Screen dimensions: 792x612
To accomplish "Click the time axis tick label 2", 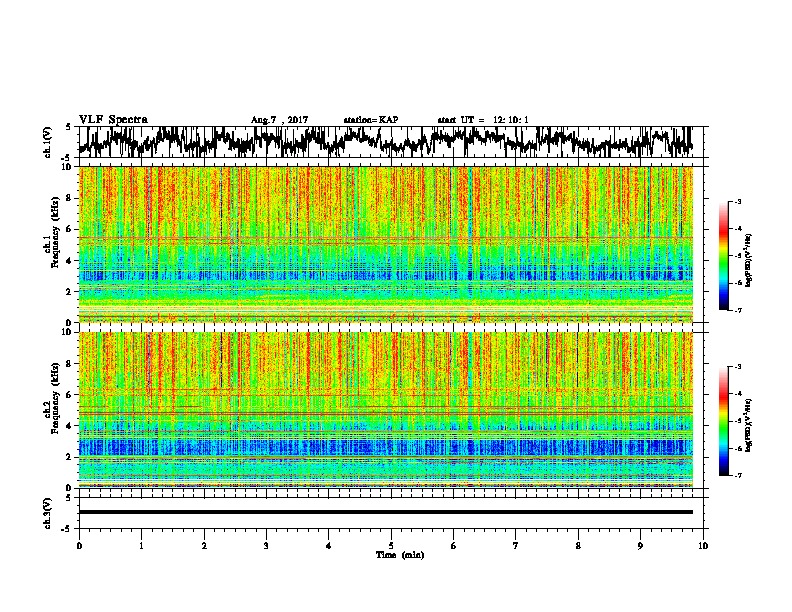I will [x=204, y=546].
